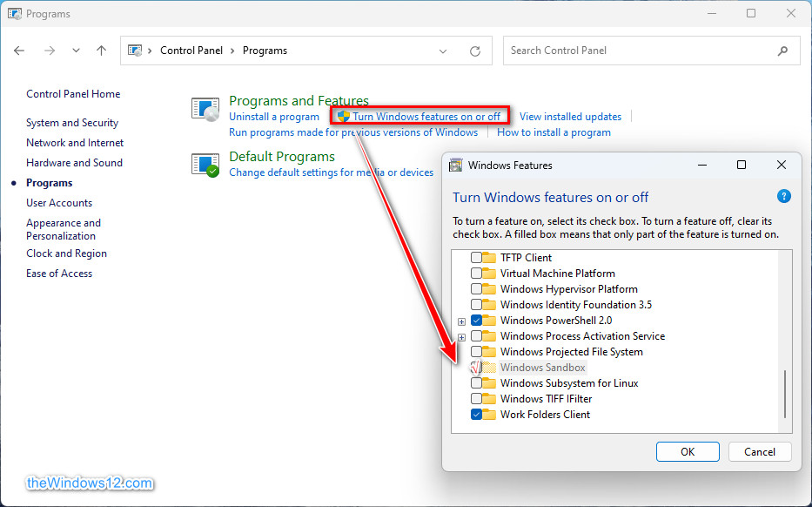Viewport: 812px width, 507px height.
Task: Refresh the Control Panel view
Action: click(475, 51)
